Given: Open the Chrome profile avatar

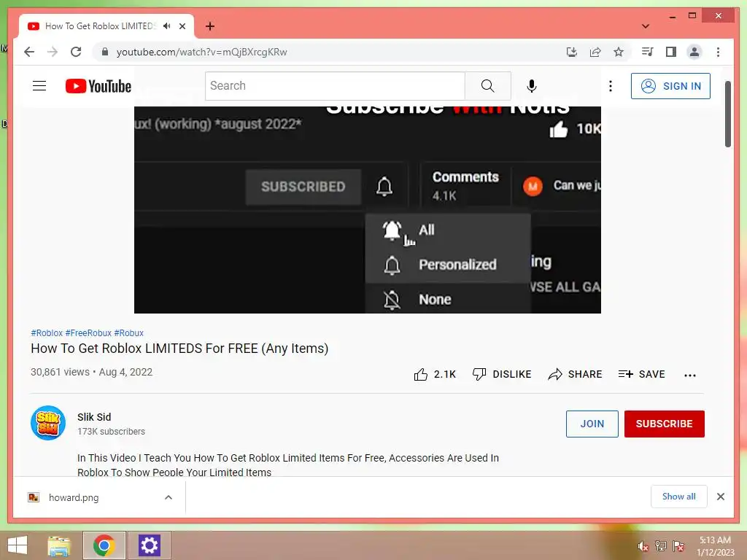Looking at the screenshot, I should (694, 52).
